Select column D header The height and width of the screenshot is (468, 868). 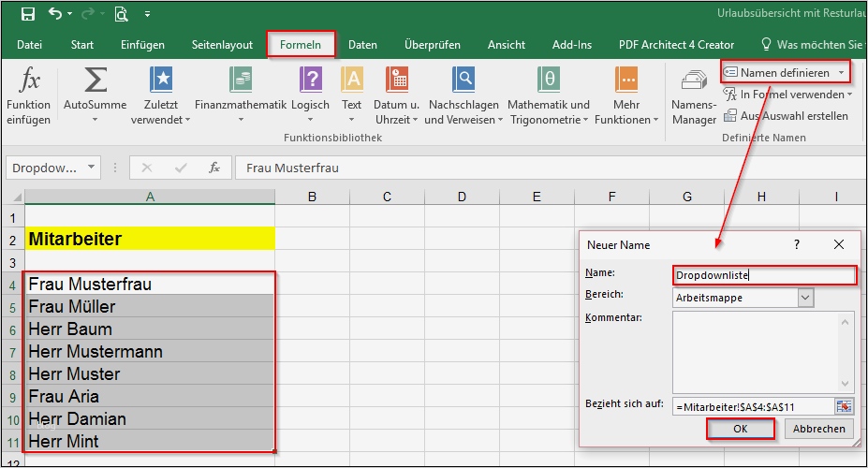pos(462,197)
